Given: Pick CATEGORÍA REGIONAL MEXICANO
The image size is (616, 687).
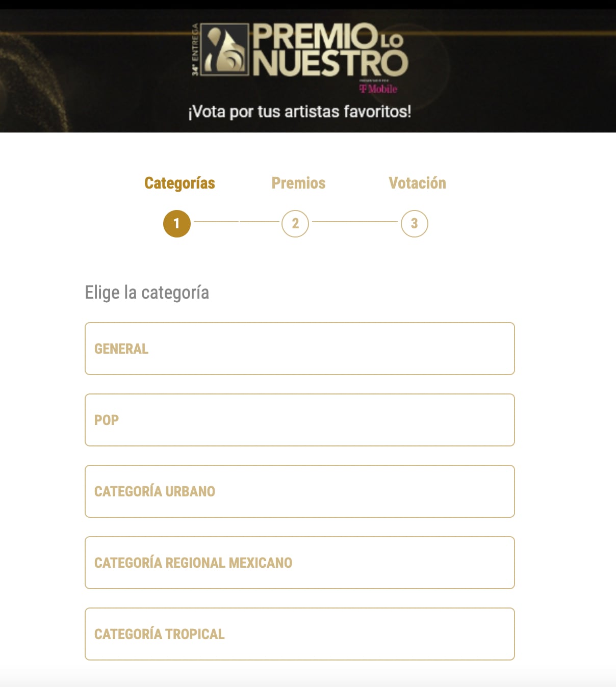Looking at the screenshot, I should [x=299, y=563].
